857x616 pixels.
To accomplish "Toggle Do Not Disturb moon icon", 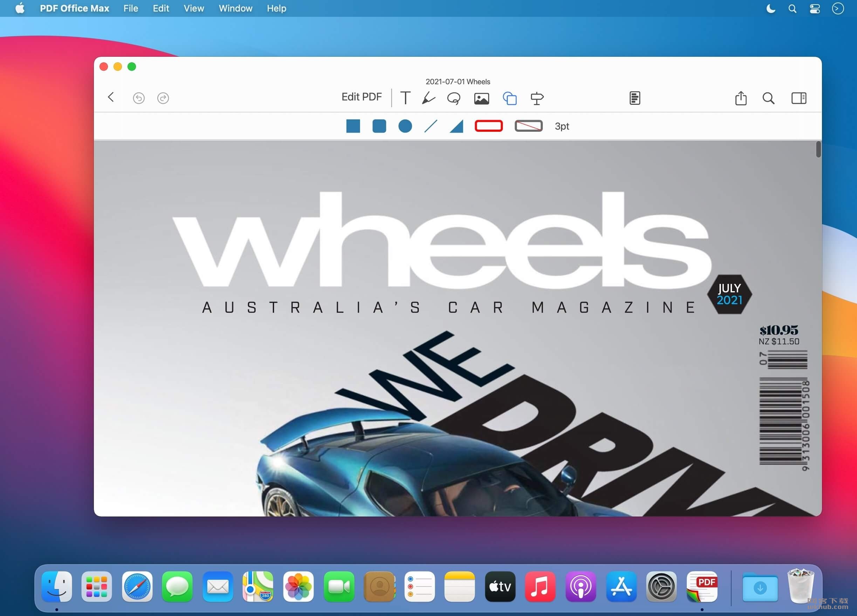I will pyautogui.click(x=770, y=8).
